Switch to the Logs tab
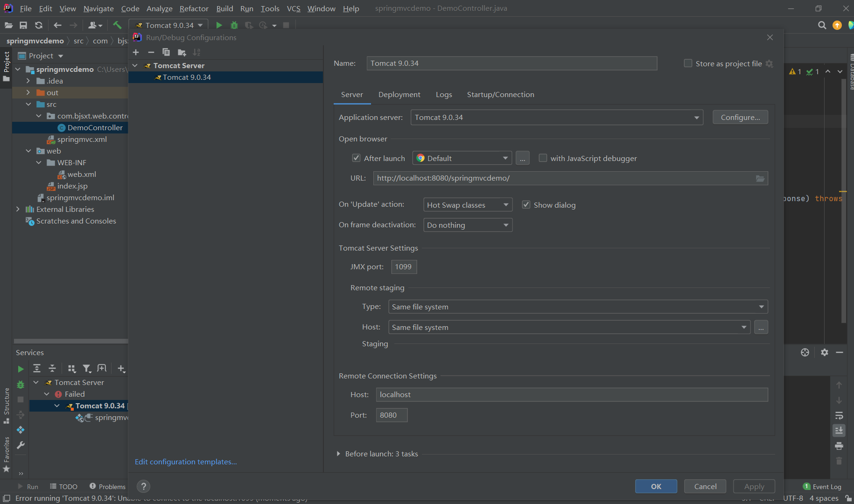The image size is (854, 504). [443, 94]
